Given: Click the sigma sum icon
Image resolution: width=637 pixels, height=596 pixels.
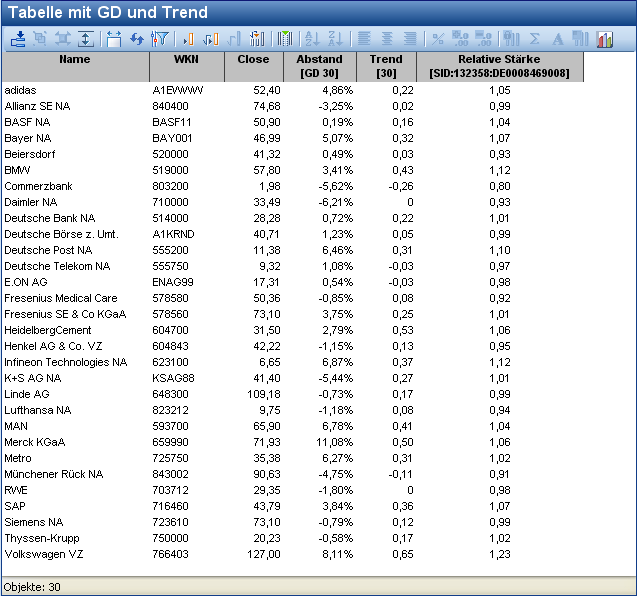Looking at the screenshot, I should (x=535, y=39).
